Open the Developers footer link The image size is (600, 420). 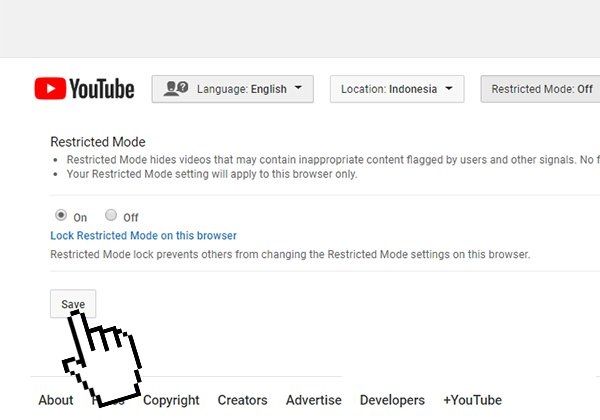[392, 400]
